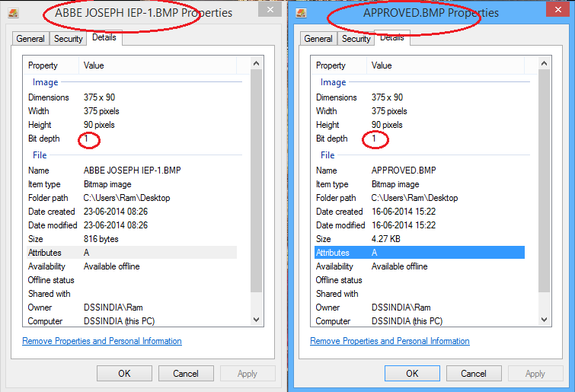Open the Security tab in ABBE JOSEPH IEP-1.BMP window
575x392 pixels.
click(x=69, y=39)
